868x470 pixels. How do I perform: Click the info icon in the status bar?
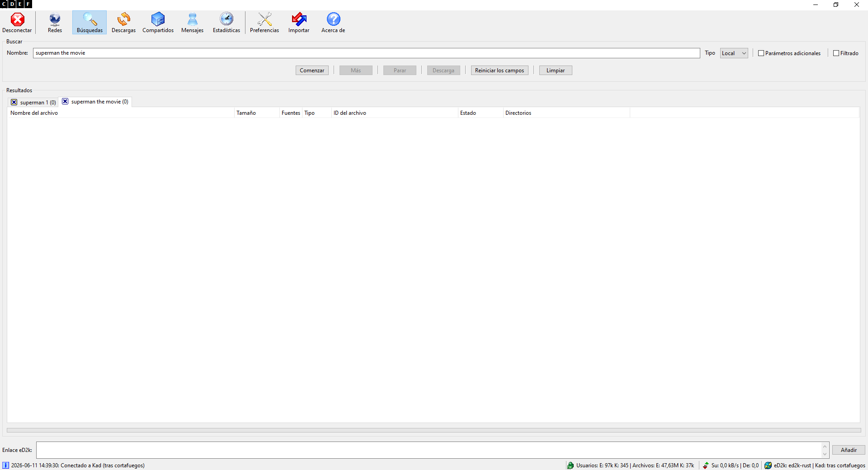point(5,465)
